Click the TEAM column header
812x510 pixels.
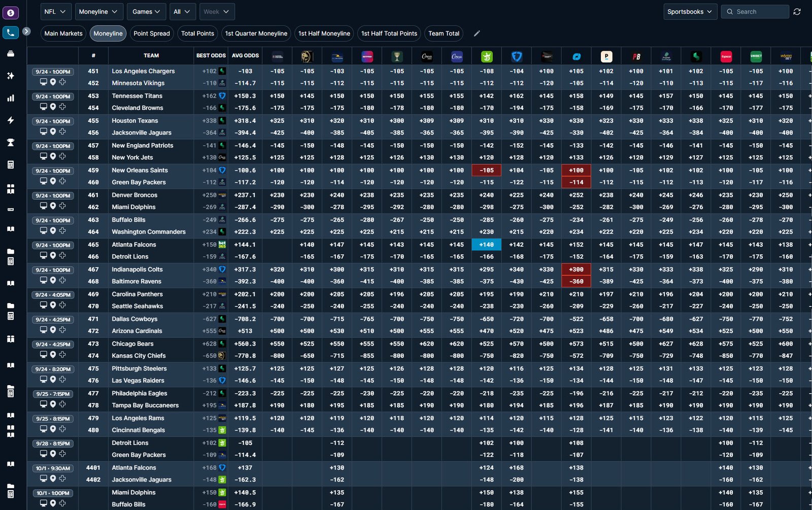click(151, 56)
